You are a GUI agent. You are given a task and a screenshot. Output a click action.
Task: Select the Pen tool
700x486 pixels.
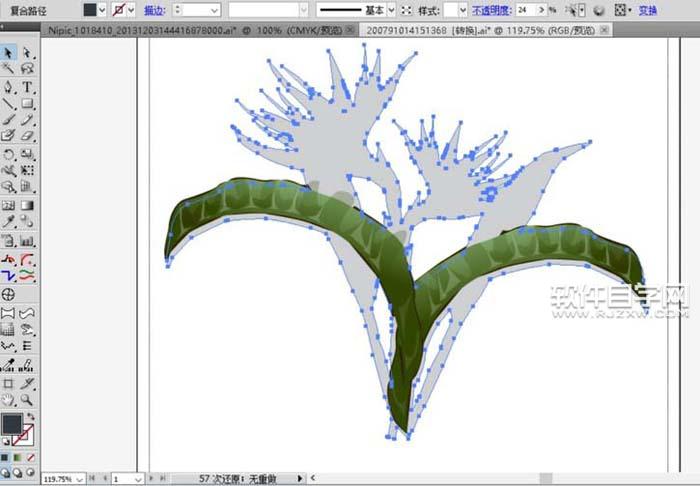[9, 86]
